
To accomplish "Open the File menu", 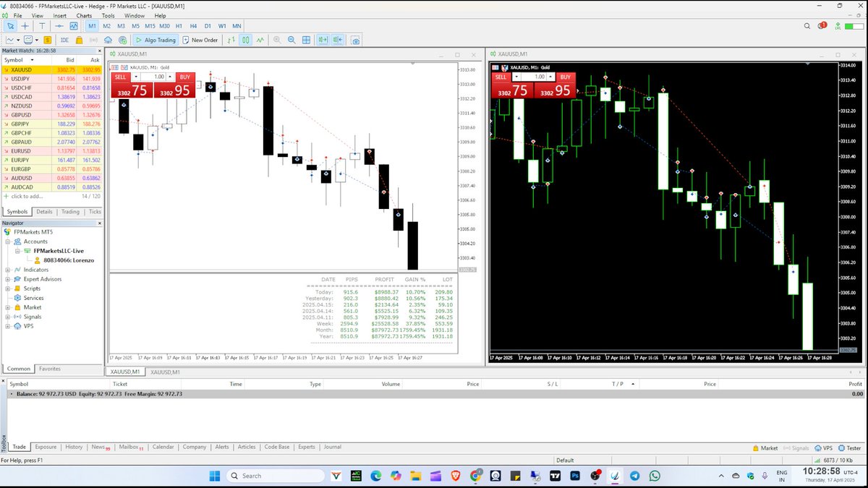I will pos(17,15).
